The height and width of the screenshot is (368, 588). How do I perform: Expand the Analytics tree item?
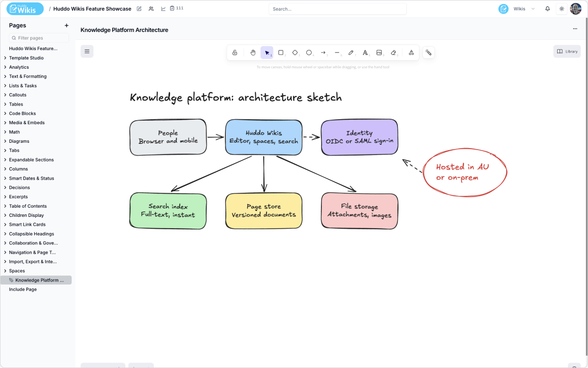coord(5,67)
